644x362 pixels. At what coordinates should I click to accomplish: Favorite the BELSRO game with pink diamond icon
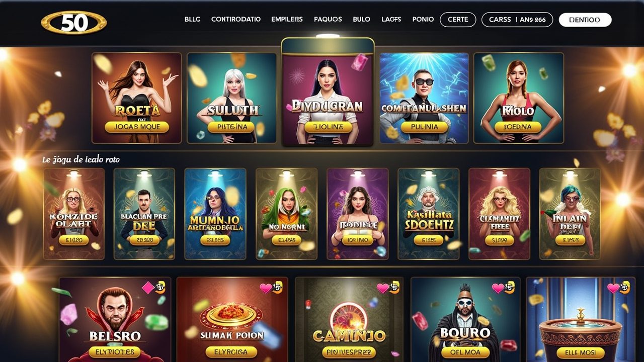pyautogui.click(x=148, y=288)
